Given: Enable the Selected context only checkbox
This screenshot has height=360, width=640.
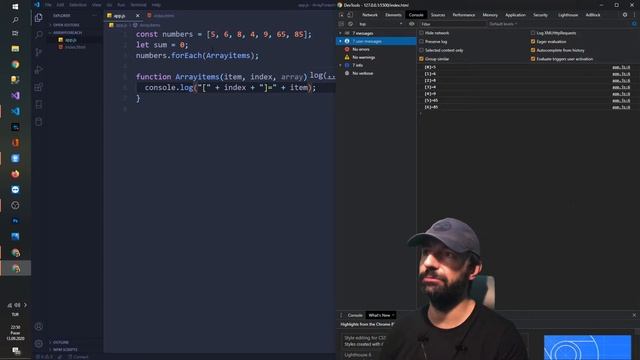Looking at the screenshot, I should 422,50.
